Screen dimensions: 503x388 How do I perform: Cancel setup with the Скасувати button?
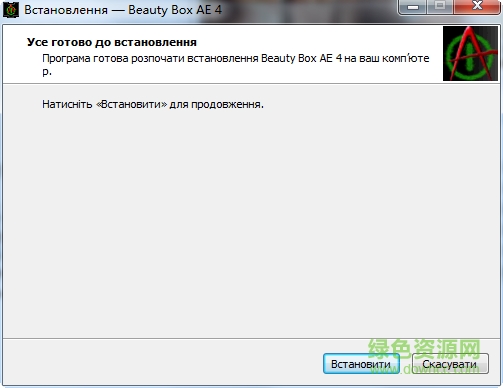click(450, 364)
